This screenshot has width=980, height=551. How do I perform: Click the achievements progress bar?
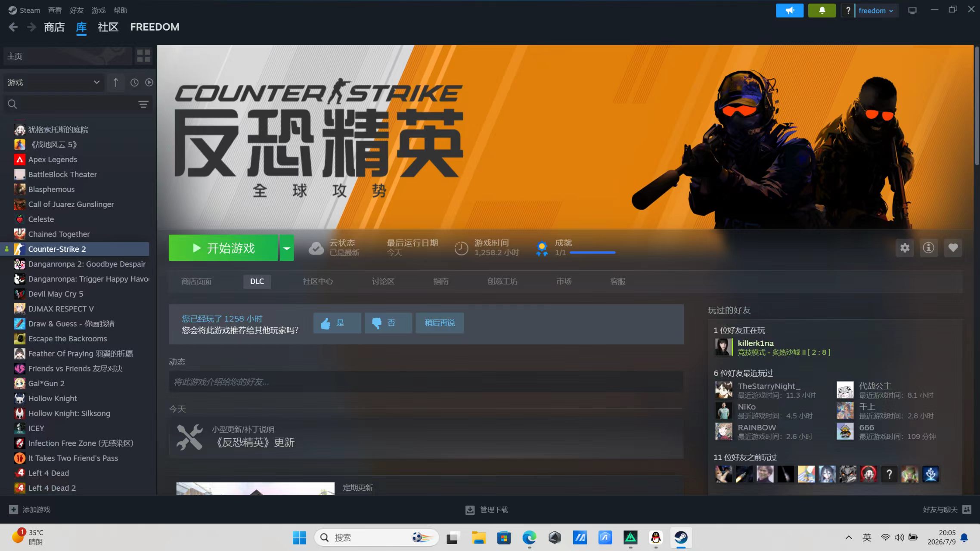(592, 253)
